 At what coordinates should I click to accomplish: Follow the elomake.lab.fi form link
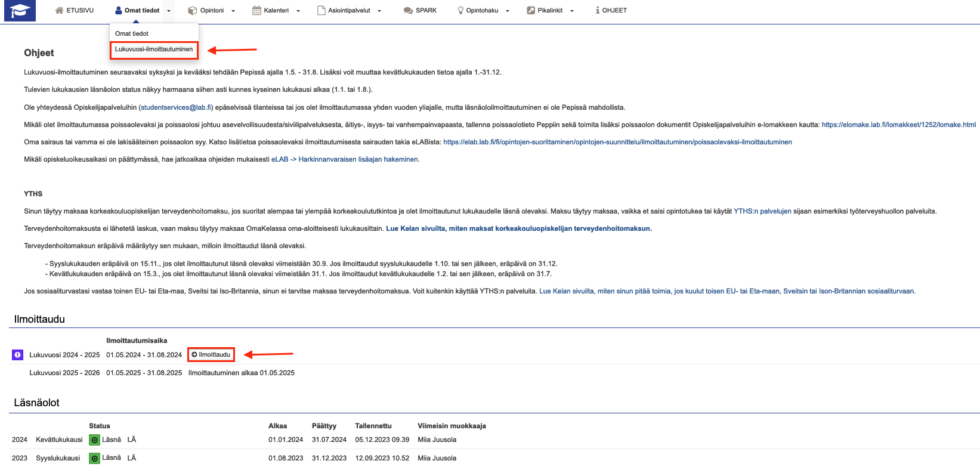(898, 125)
